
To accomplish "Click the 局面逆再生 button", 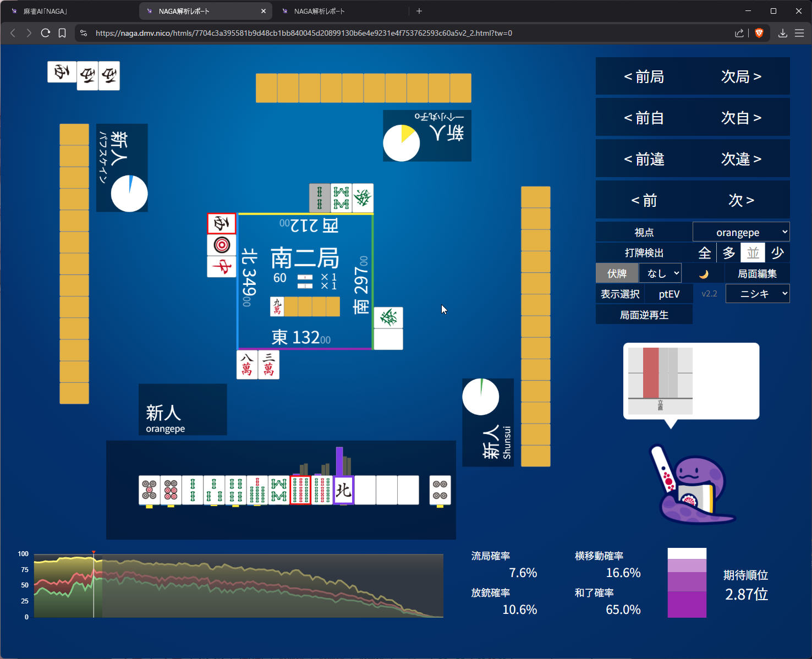I will point(644,315).
